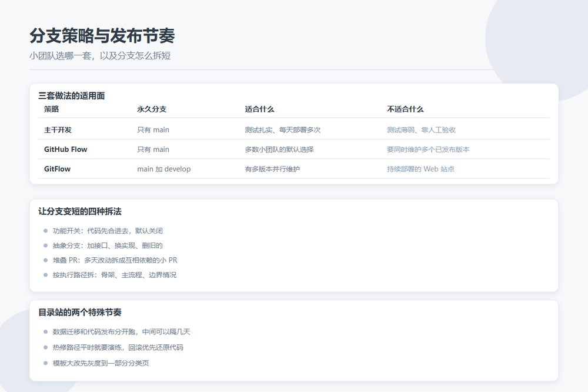Click the cell 持续部署的 Web 站点
Viewport: 588px width, 392px height.
point(421,169)
